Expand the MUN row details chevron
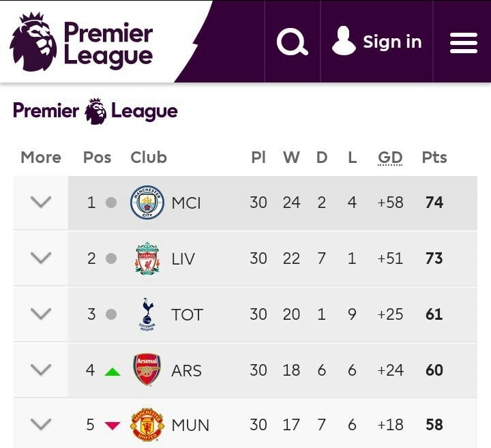The image size is (491, 448). [x=41, y=425]
